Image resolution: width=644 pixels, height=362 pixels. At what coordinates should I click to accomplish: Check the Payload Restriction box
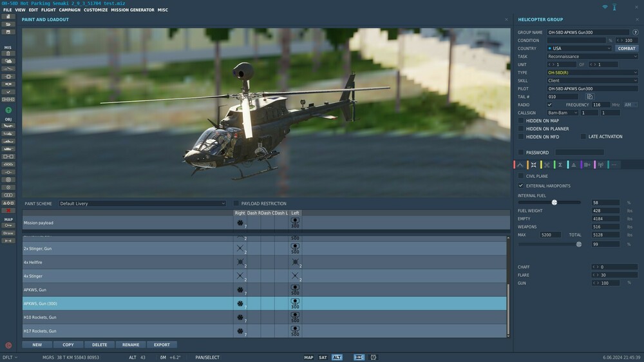coord(236,204)
